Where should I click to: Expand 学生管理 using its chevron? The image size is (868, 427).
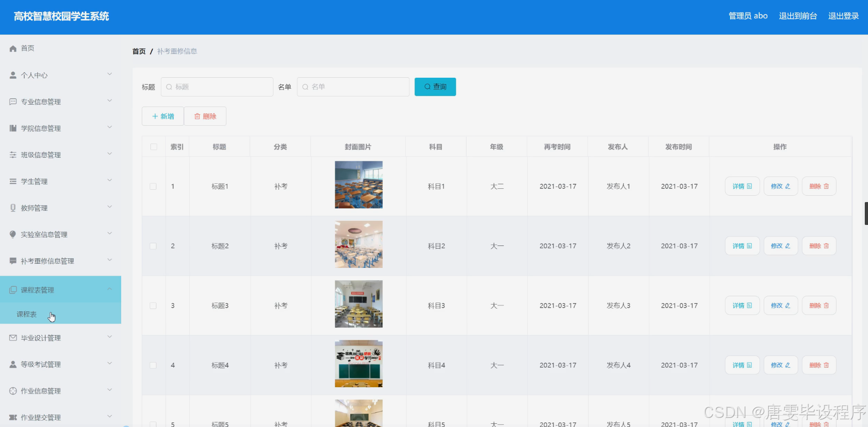tap(109, 180)
